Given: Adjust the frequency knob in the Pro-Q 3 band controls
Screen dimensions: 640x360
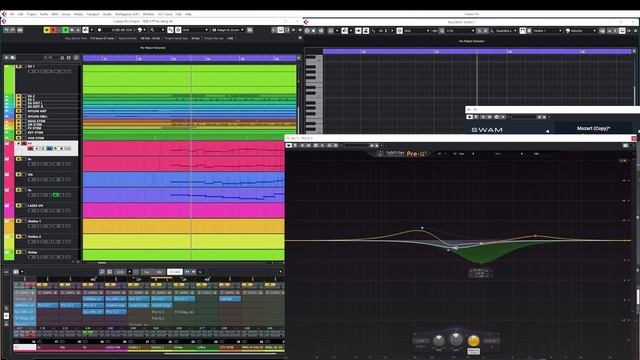Looking at the screenshot, I should [x=439, y=340].
